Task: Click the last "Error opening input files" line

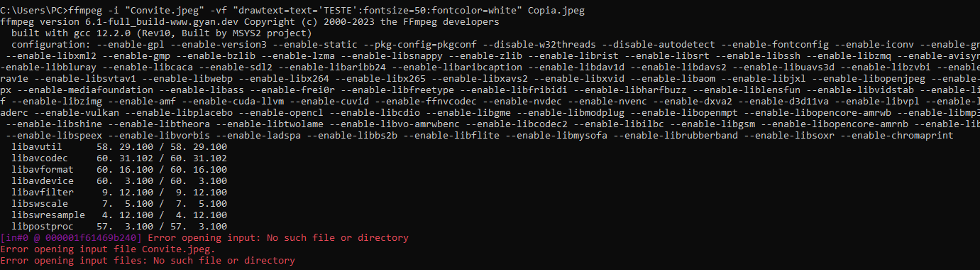Action: (148, 261)
